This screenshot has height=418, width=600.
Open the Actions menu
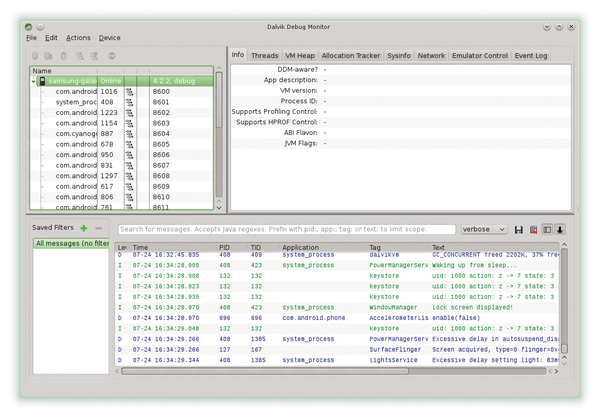[78, 38]
